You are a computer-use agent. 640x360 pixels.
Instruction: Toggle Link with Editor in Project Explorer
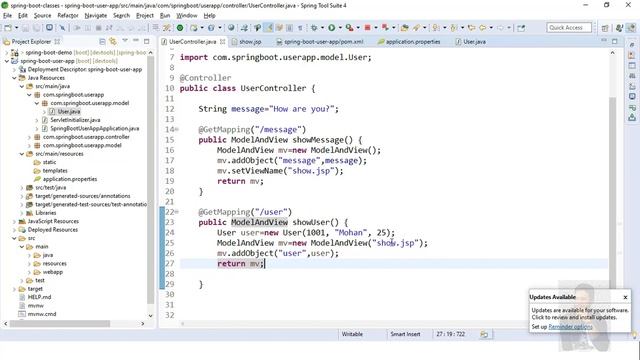(113, 41)
